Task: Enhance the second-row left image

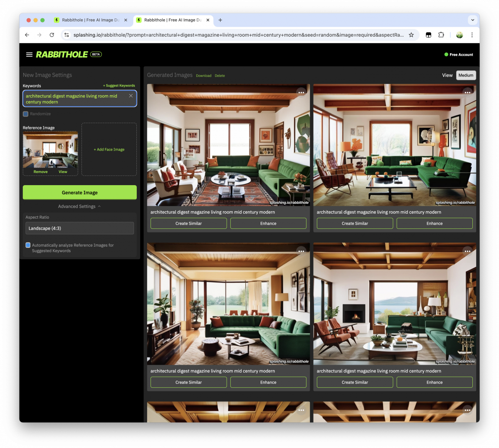Action: click(268, 382)
